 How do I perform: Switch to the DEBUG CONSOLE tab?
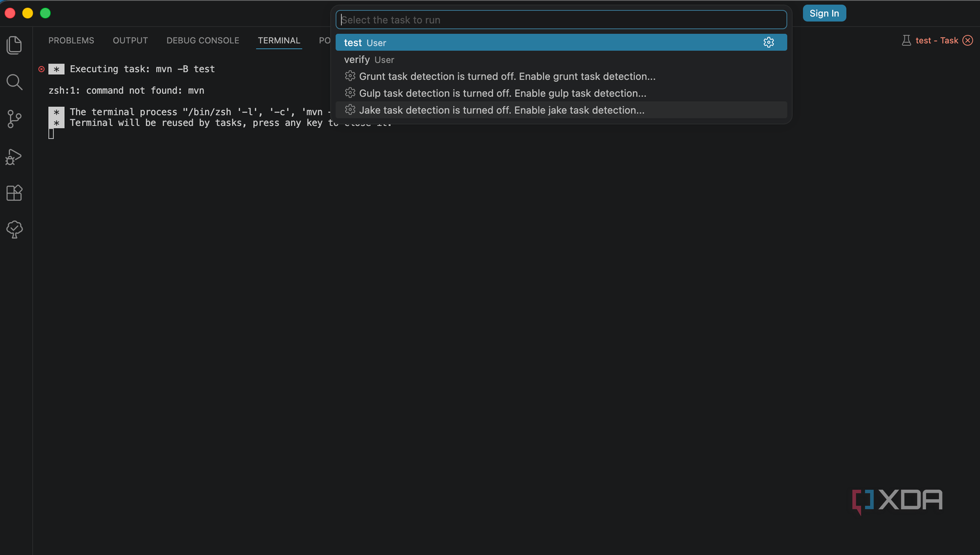tap(203, 40)
